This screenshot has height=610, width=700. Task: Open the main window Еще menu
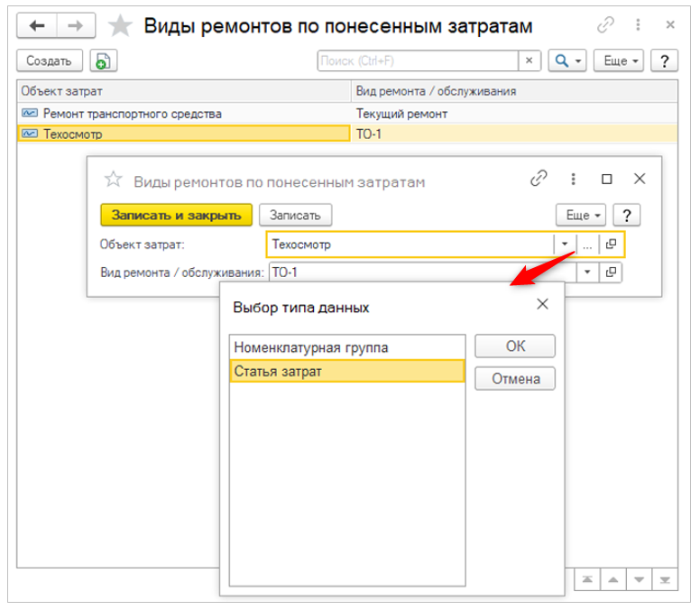(x=621, y=60)
